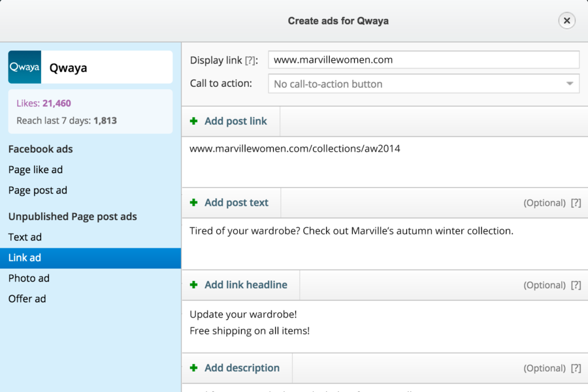Open help [?] for link headline section
This screenshot has height=392, width=588.
[576, 286]
